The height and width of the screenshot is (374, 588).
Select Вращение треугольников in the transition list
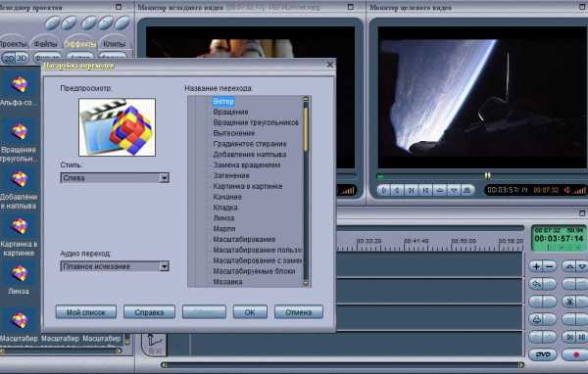tap(256, 122)
